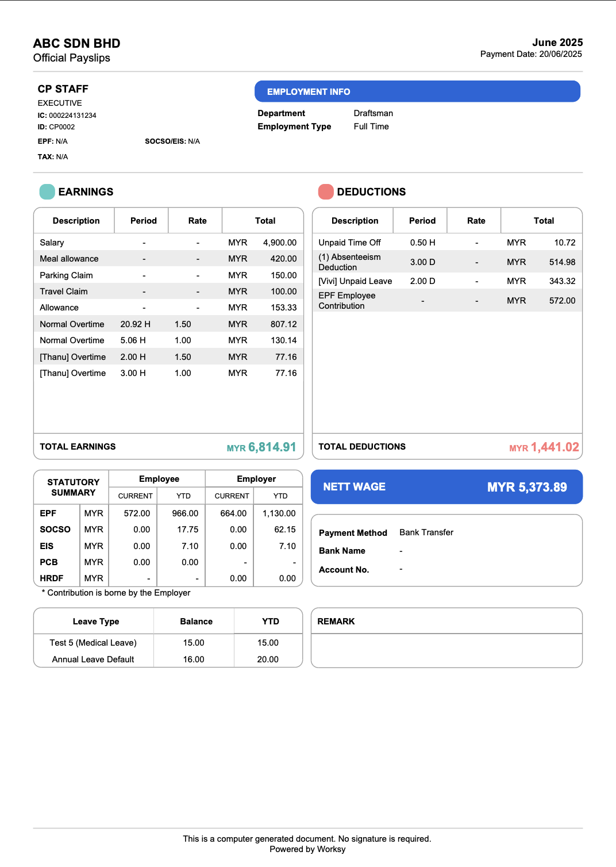Click the Normal Overtime 20.92 H period
616x867 pixels.
pyautogui.click(x=135, y=324)
